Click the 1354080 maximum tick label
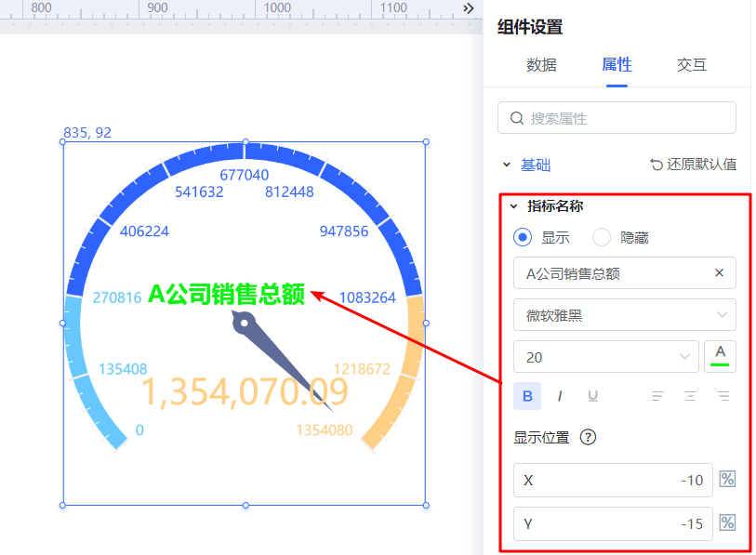The height and width of the screenshot is (555, 756). point(325,429)
